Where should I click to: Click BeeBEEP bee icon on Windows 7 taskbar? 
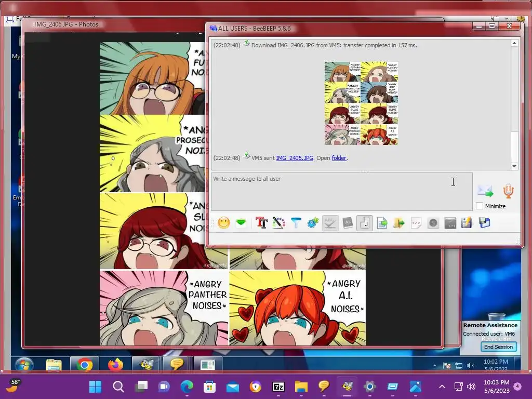point(146,365)
